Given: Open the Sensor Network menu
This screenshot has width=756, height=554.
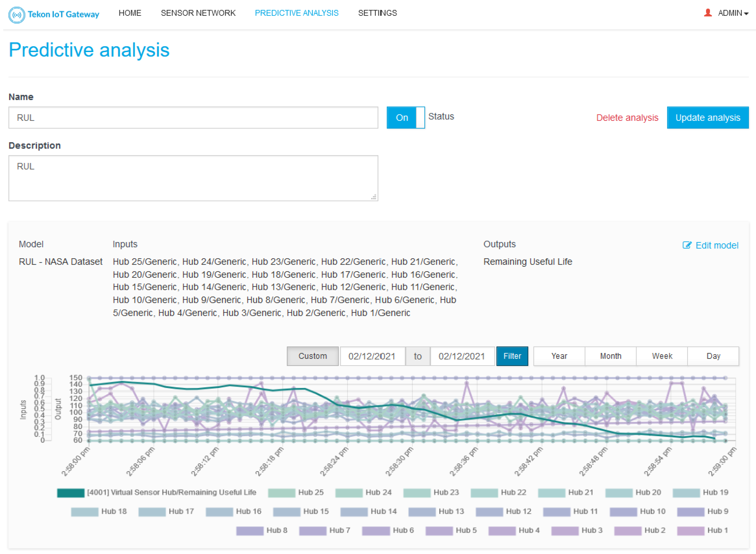Looking at the screenshot, I should point(198,13).
